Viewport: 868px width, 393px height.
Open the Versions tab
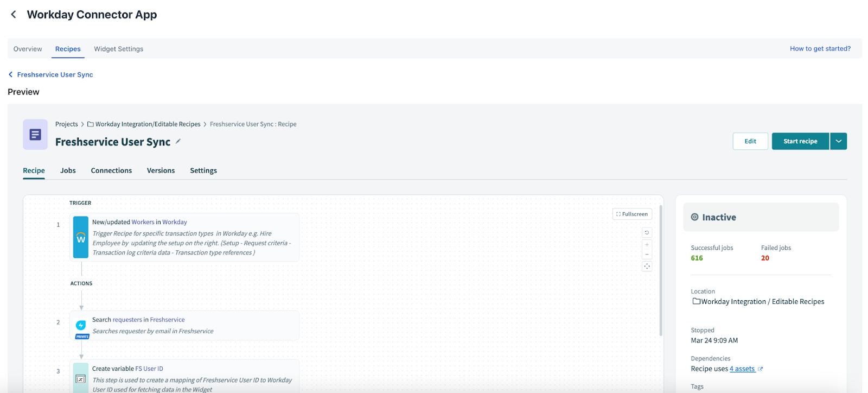click(161, 170)
